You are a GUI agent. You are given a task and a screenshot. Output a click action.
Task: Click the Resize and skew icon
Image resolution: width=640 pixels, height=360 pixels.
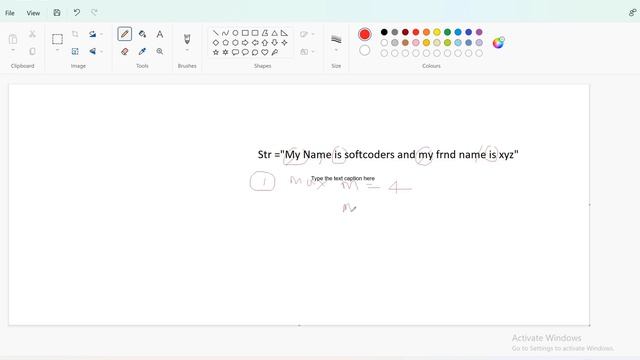[x=75, y=51]
